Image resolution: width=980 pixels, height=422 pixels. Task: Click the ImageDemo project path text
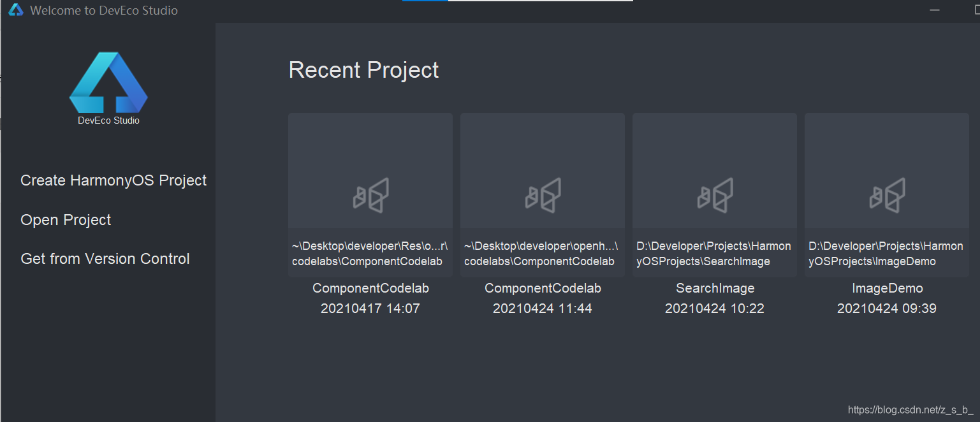[x=886, y=253]
